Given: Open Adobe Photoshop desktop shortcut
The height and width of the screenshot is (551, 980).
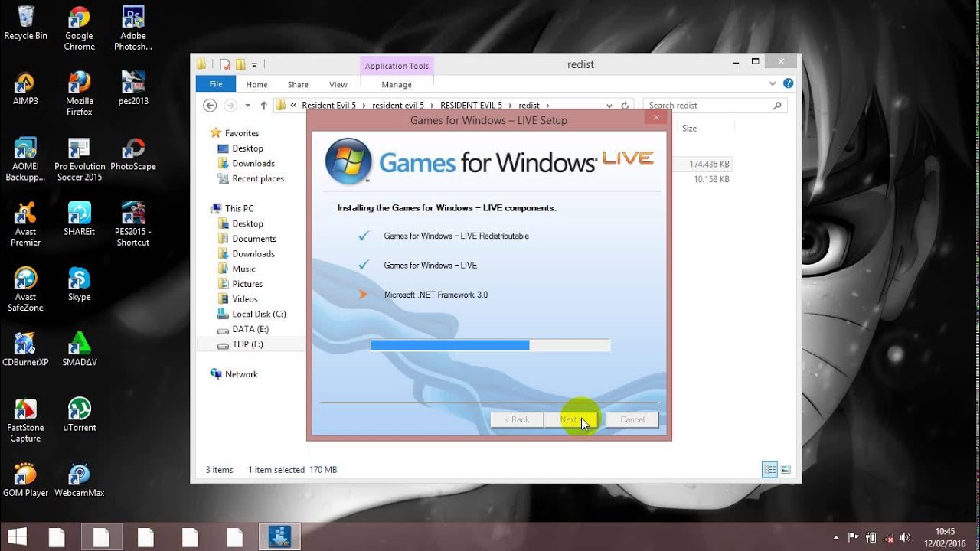Looking at the screenshot, I should pyautogui.click(x=133, y=28).
